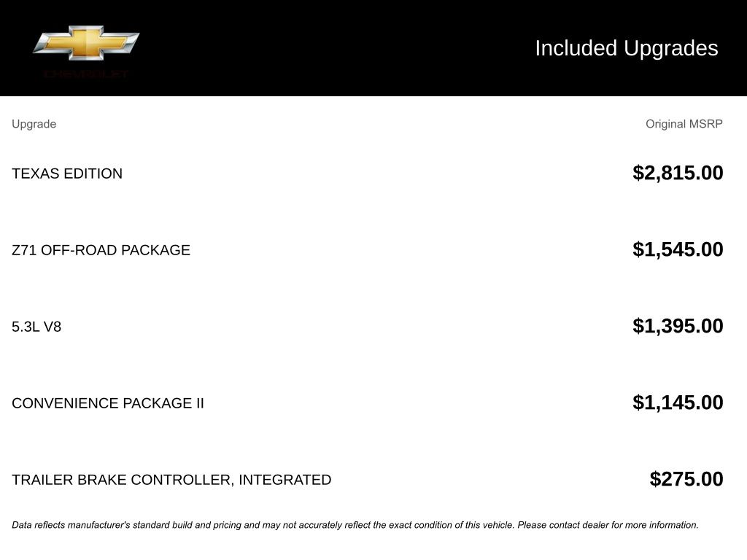Select the Upgrade column header
The width and height of the screenshot is (747, 560).
pyautogui.click(x=34, y=124)
